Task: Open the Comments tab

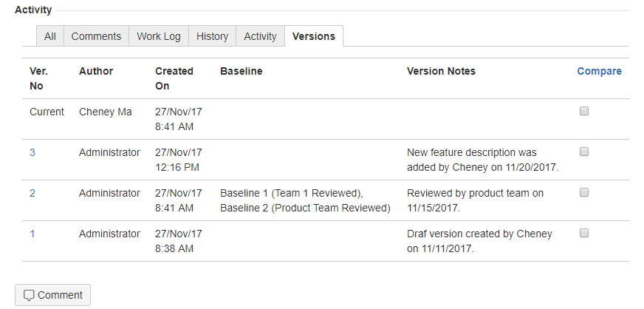Action: click(x=96, y=36)
